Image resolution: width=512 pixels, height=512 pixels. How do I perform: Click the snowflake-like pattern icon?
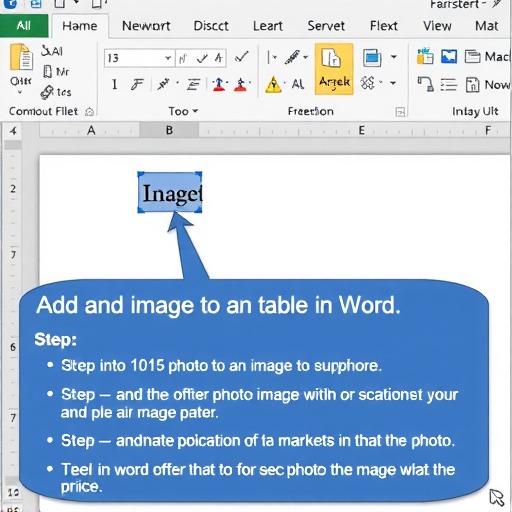[368, 83]
